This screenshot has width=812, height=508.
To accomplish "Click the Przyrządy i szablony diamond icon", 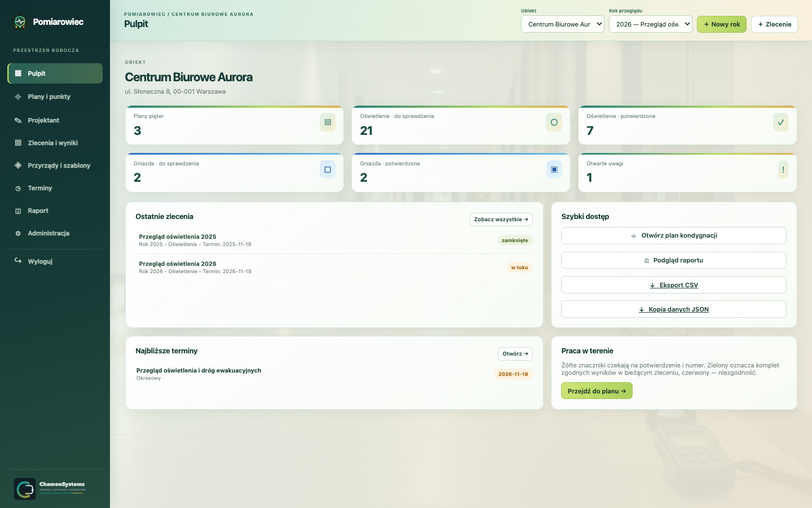I will [x=18, y=165].
